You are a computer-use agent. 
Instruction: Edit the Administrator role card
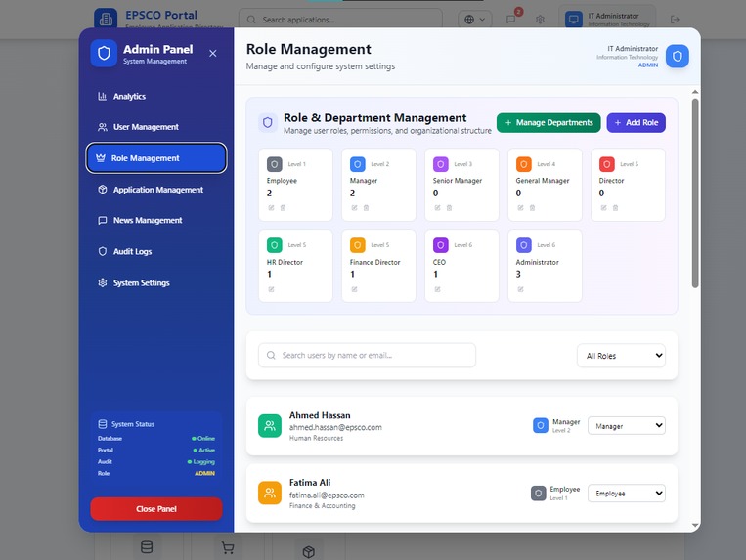click(520, 289)
